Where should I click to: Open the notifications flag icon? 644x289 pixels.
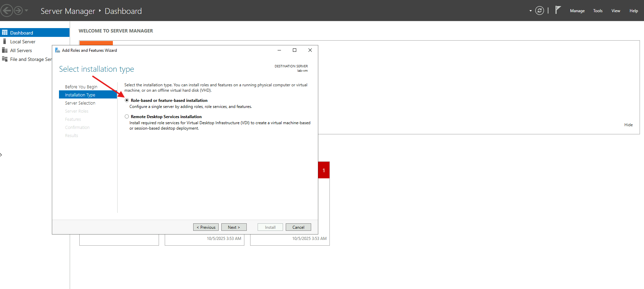tap(558, 10)
